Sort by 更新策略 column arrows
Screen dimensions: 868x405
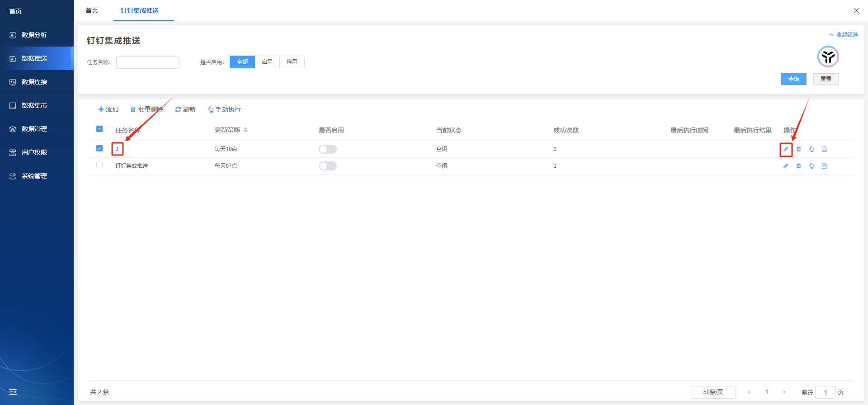(245, 130)
